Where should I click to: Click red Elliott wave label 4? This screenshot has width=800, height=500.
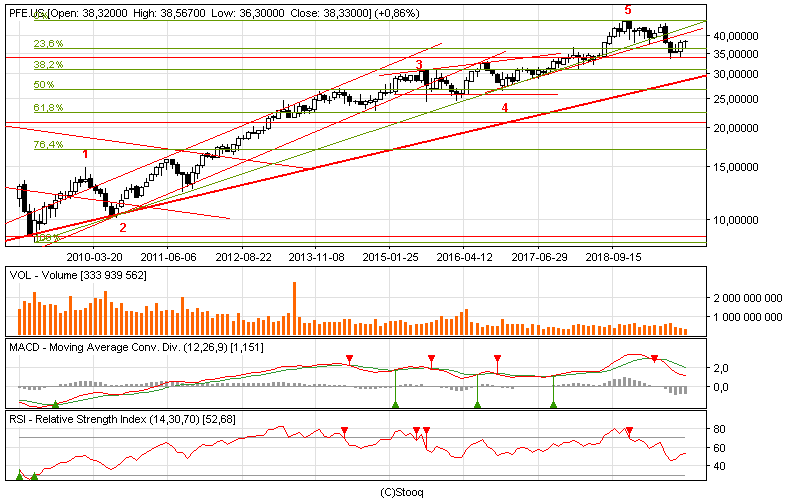(x=505, y=108)
